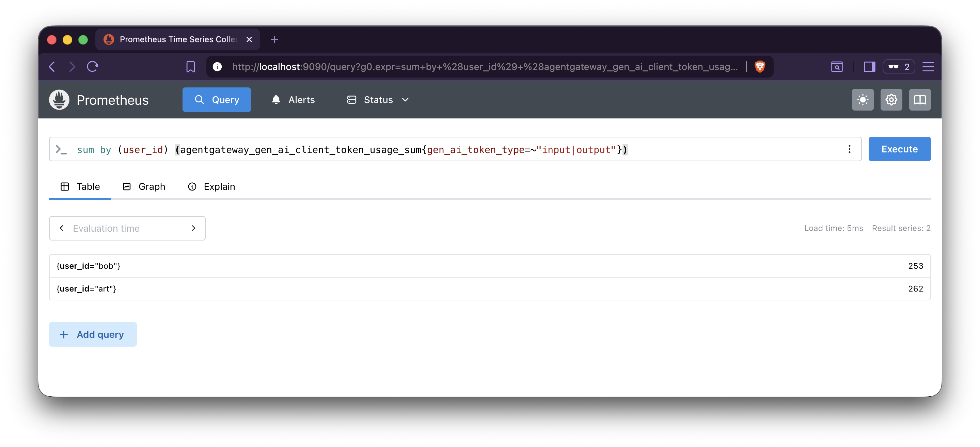The image size is (980, 447).
Task: Step evaluation time backward with left chevron
Action: 62,228
